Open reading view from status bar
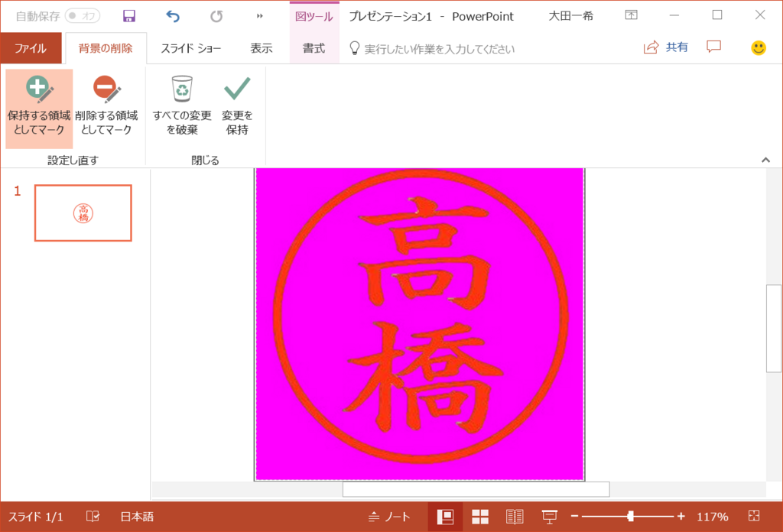The image size is (783, 532). pos(515,516)
